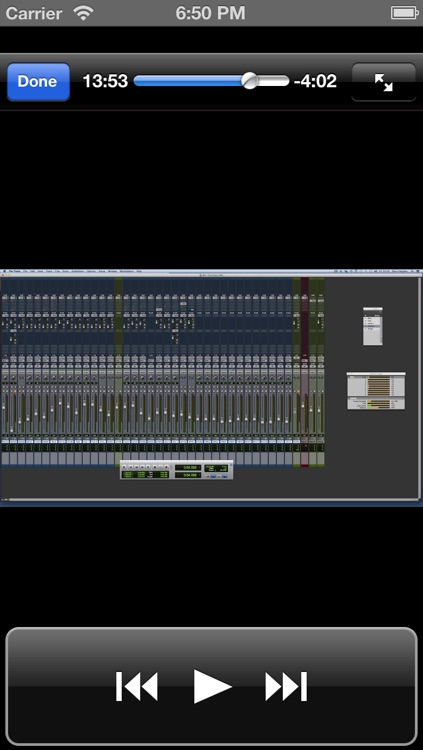Skip ahead with the next track icon
The width and height of the screenshot is (423, 750).
286,686
